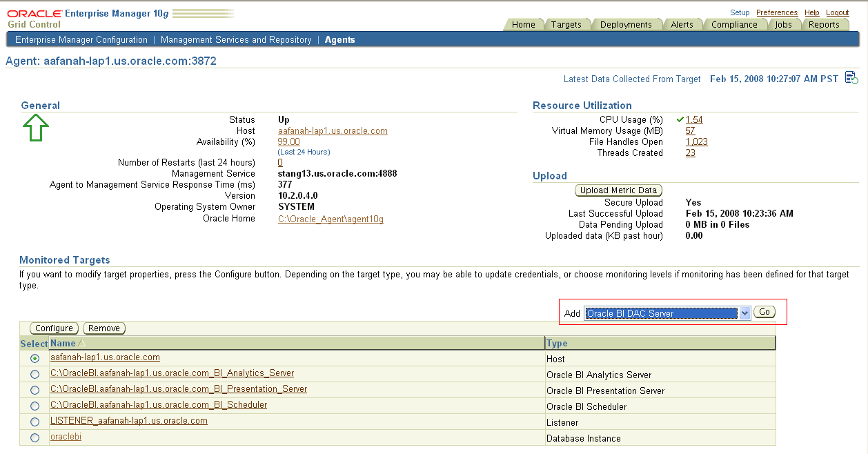Image resolution: width=868 pixels, height=454 pixels.
Task: Select the oraclebi Database Instance radio button
Action: click(x=34, y=437)
